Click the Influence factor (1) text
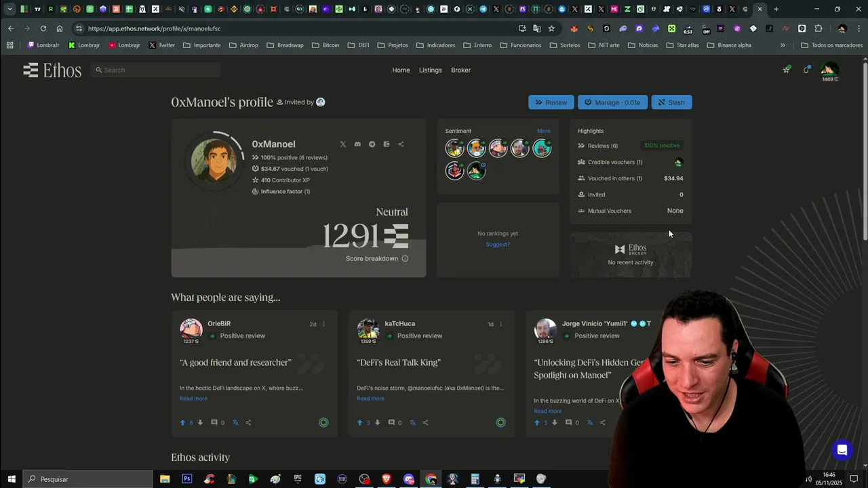868x488 pixels. coord(285,192)
